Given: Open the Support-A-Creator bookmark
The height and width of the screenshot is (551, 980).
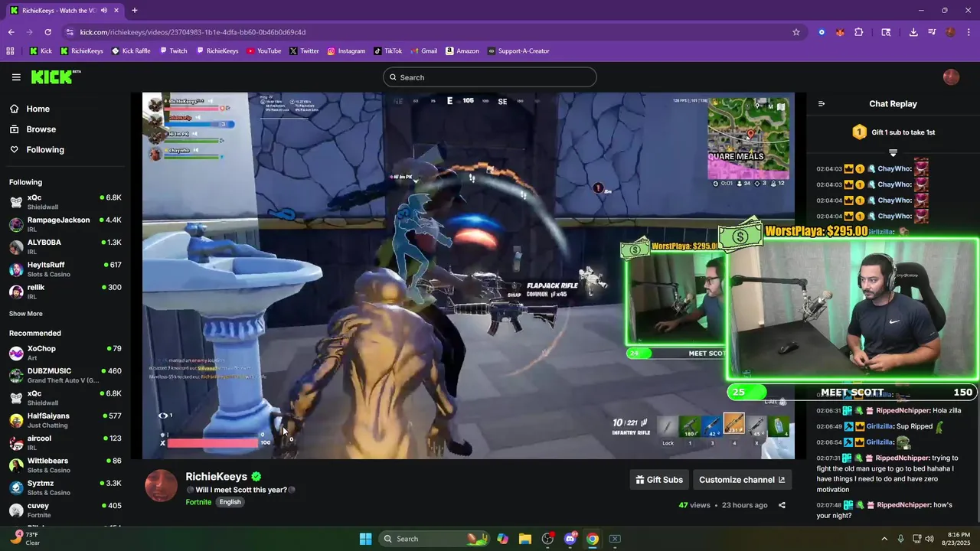Looking at the screenshot, I should (x=518, y=51).
